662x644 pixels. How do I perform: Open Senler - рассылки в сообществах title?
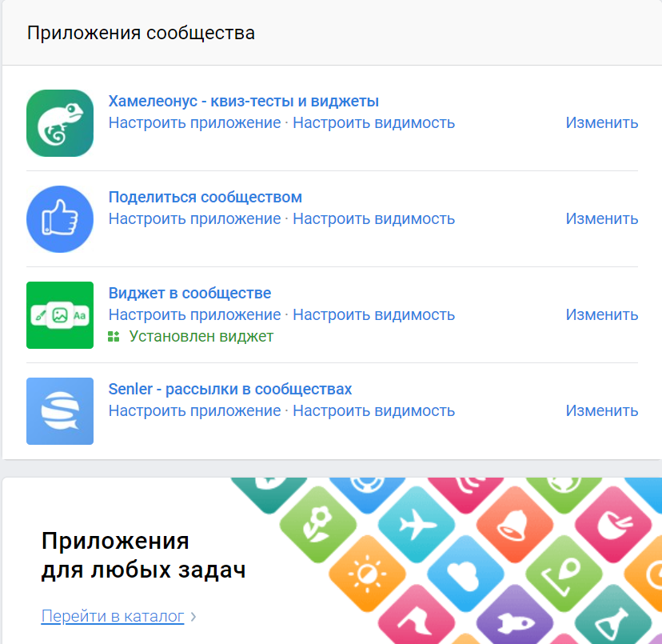pyautogui.click(x=230, y=389)
